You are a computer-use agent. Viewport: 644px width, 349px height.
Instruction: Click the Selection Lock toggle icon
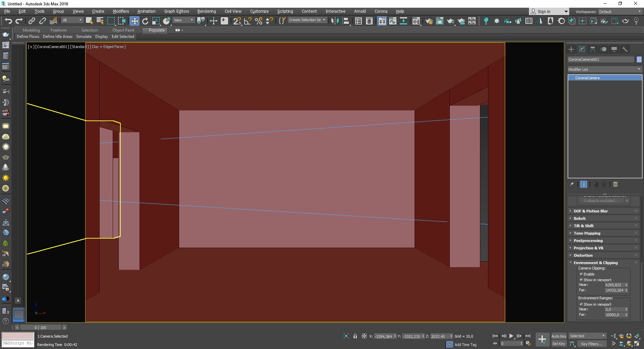click(x=355, y=336)
